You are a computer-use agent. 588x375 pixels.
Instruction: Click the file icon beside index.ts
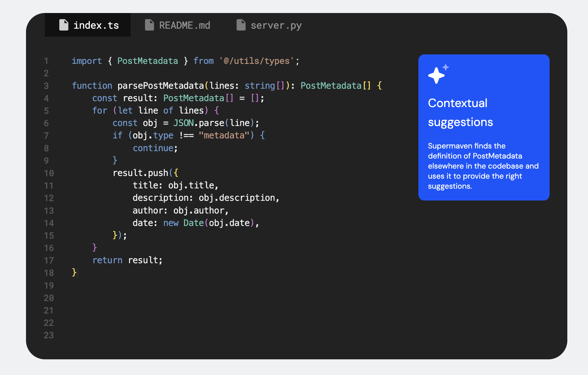(x=64, y=25)
